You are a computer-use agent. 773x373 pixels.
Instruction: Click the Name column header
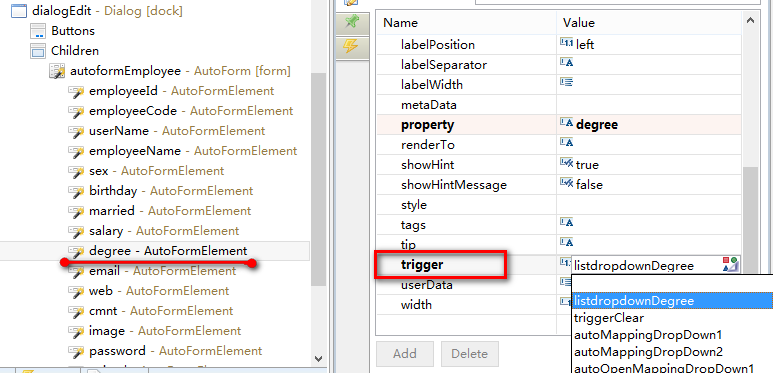[466, 23]
